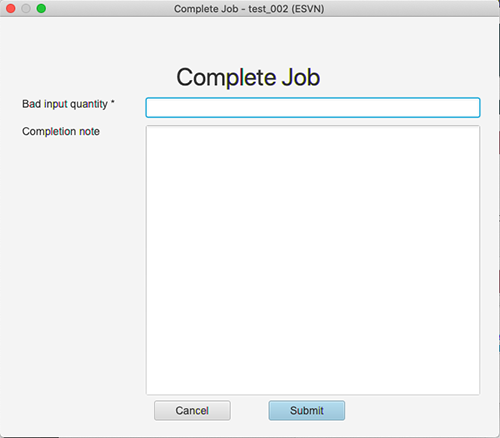Click the 'Complete Job' heading text

(x=248, y=77)
